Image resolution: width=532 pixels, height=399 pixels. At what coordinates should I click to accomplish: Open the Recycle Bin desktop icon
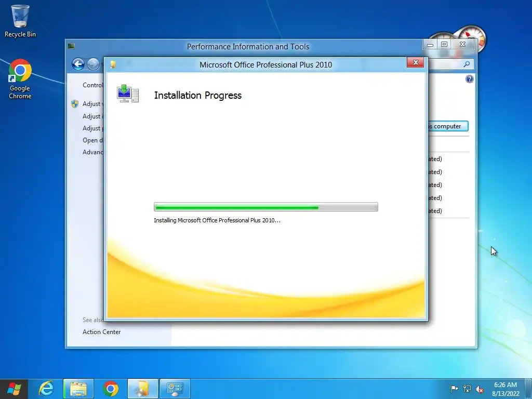[x=20, y=21]
